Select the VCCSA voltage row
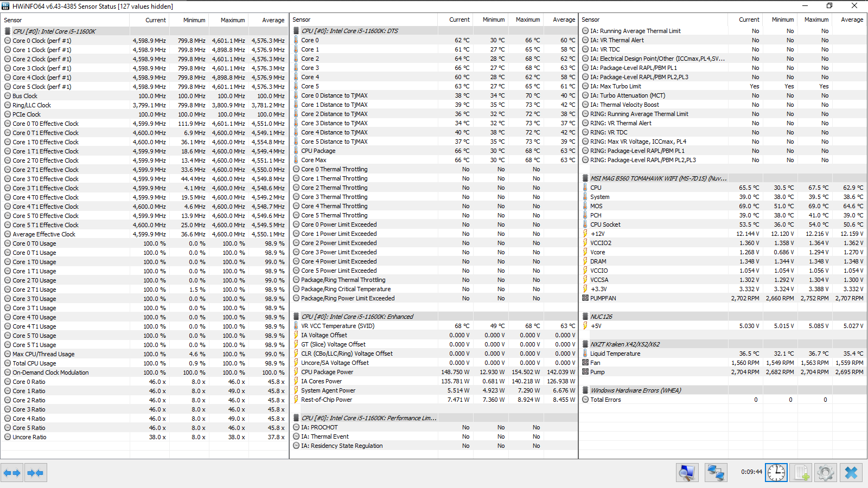The image size is (868, 488). 723,280
